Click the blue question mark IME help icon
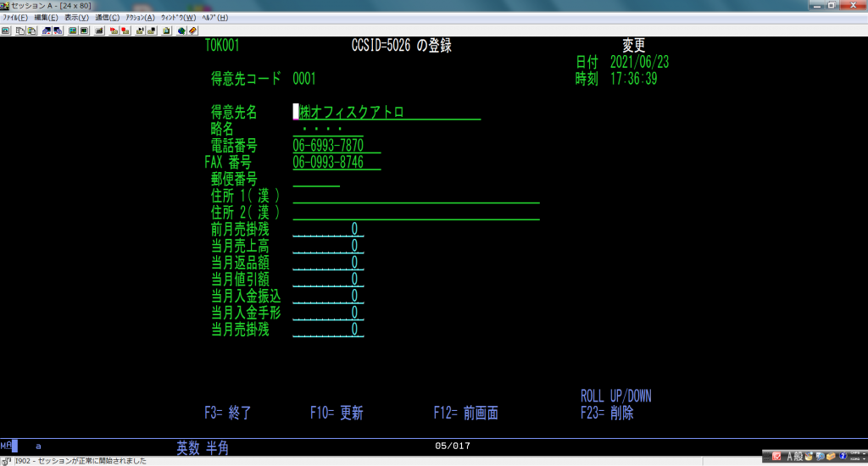 (x=843, y=458)
